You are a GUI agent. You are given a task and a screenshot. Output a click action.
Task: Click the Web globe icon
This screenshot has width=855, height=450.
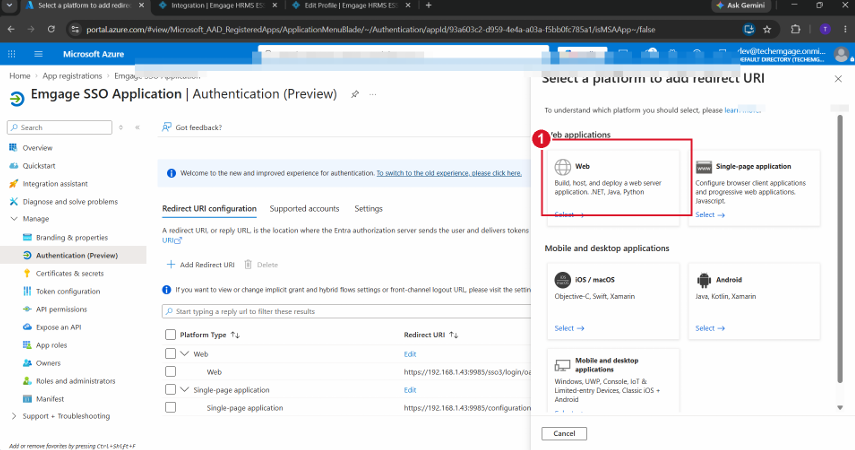[x=563, y=166]
